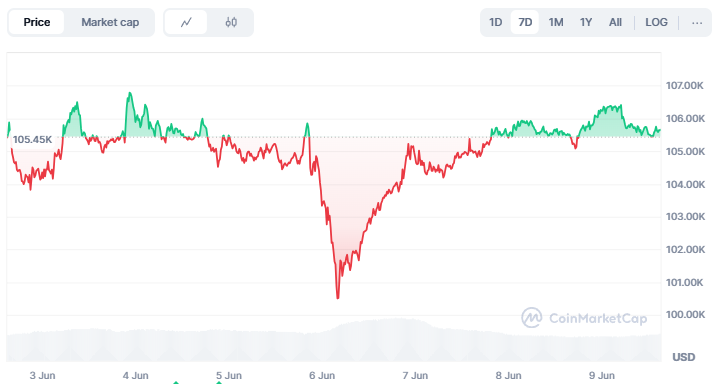Click the green diamond marker below 4 Jun
Image resolution: width=719 pixels, height=384 pixels.
pos(176,382)
